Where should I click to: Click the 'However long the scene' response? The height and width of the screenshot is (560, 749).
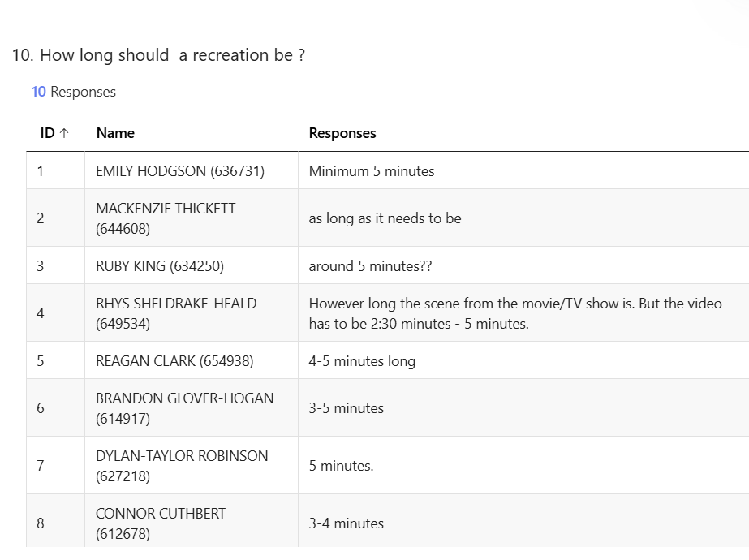click(515, 313)
